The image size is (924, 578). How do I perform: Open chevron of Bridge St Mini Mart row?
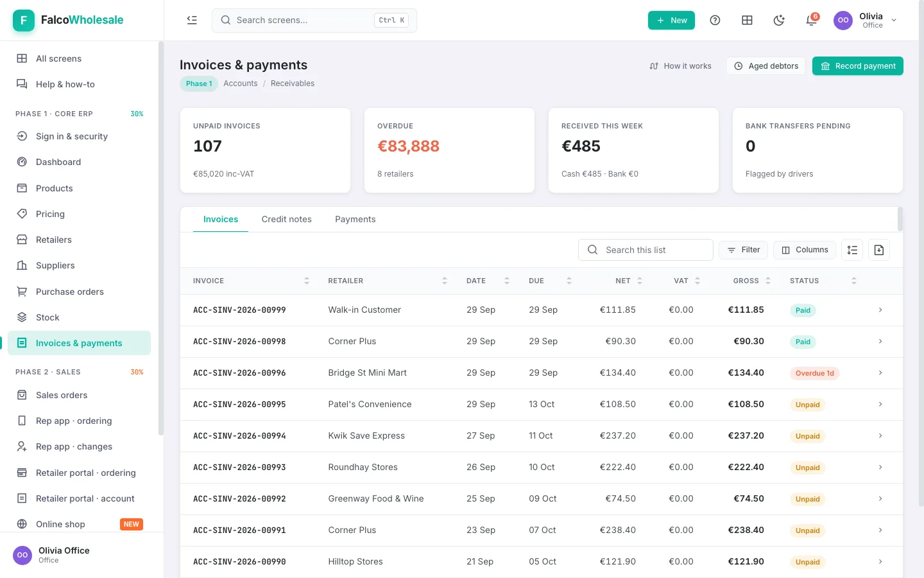(x=880, y=373)
